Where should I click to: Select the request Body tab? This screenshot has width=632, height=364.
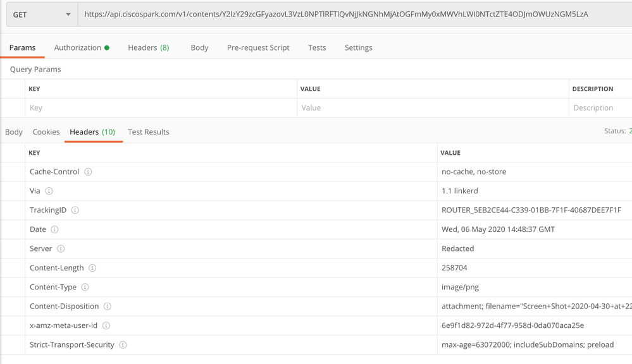pyautogui.click(x=199, y=47)
